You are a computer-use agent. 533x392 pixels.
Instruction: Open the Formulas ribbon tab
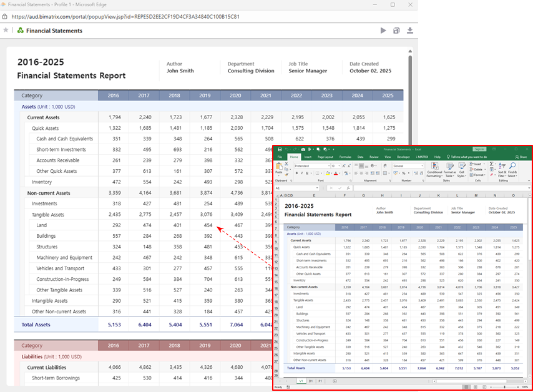[x=345, y=157]
